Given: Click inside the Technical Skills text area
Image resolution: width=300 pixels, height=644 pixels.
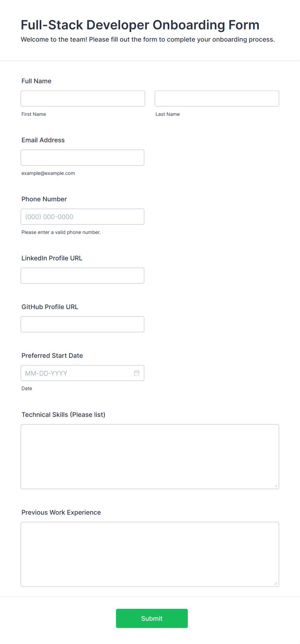Looking at the screenshot, I should point(150,457).
